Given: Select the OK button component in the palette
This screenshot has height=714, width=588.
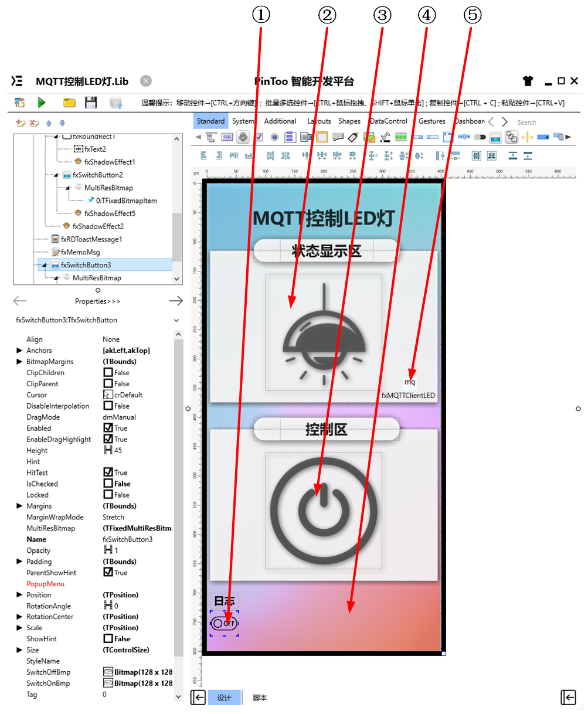Looking at the screenshot, I should click(x=227, y=137).
